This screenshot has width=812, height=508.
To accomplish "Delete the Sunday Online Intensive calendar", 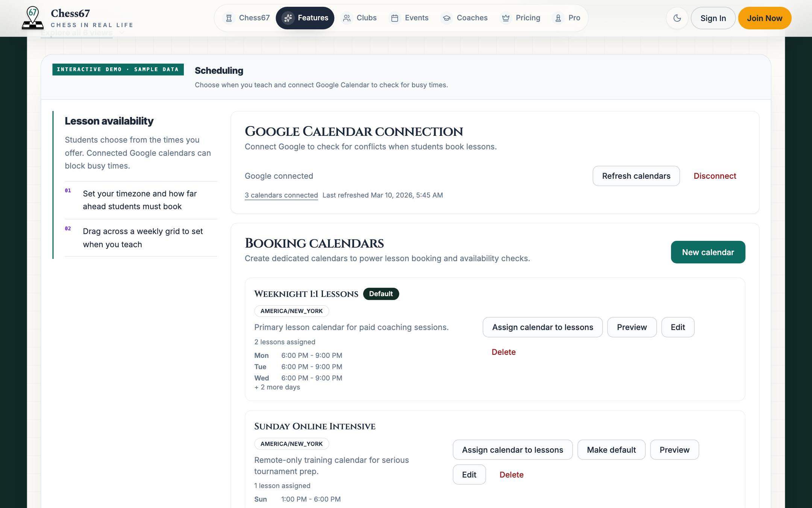I will pos(511,475).
